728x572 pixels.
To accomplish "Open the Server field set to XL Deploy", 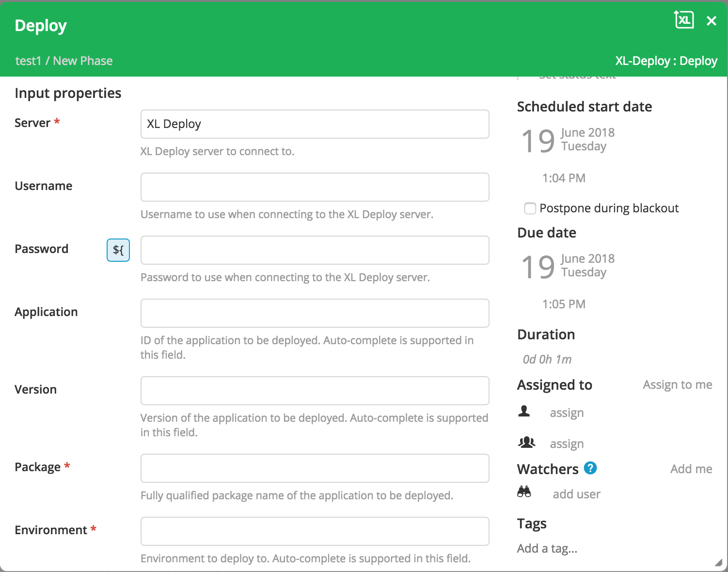I will [315, 124].
